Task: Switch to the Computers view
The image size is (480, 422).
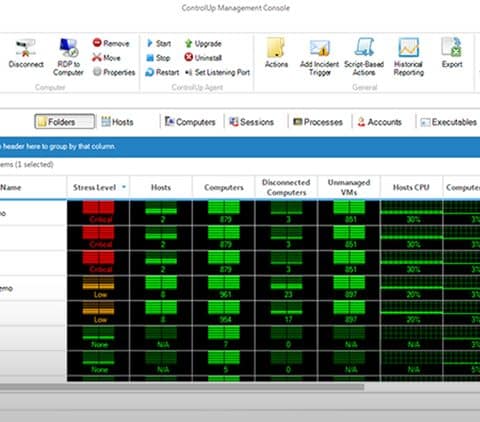Action: (x=190, y=122)
